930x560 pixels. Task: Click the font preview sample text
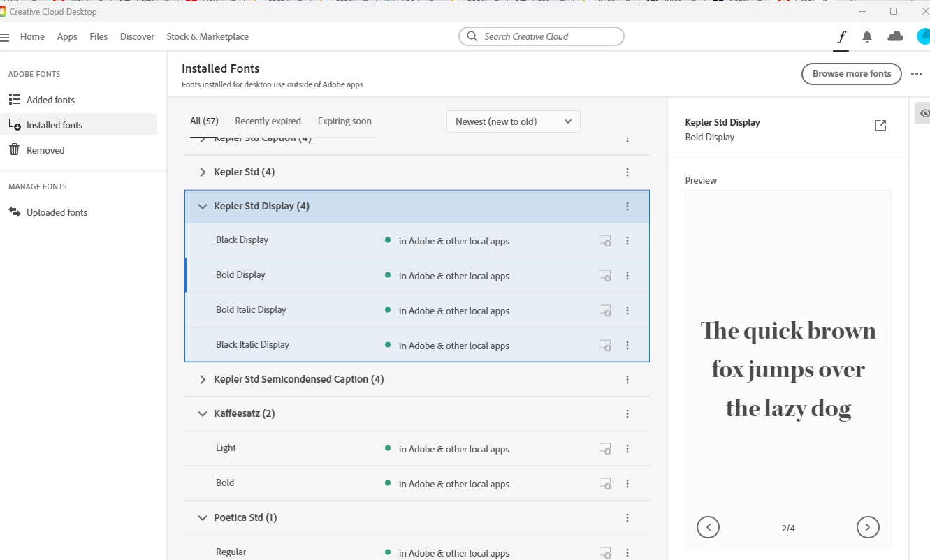(x=788, y=369)
